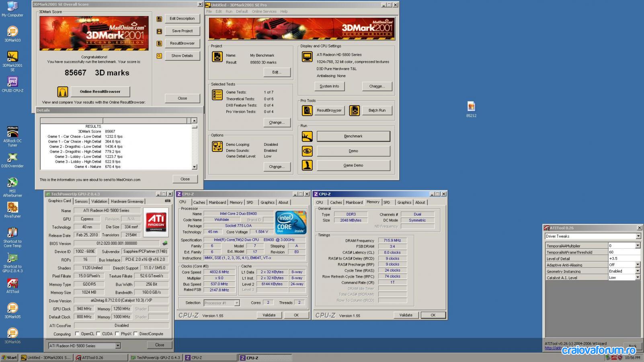Switch to the Sensors tab in GPU-Z
The image size is (644, 362).
[81, 201]
